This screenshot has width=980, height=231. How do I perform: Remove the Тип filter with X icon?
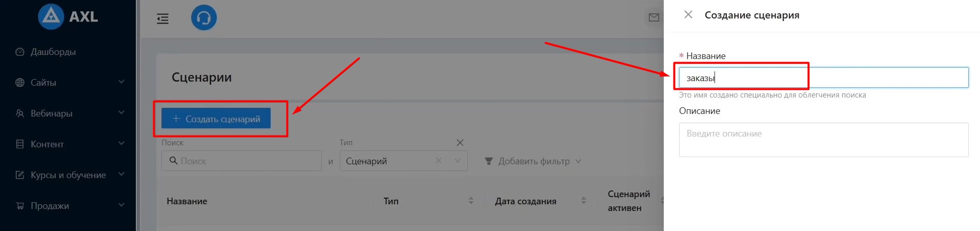click(x=460, y=143)
